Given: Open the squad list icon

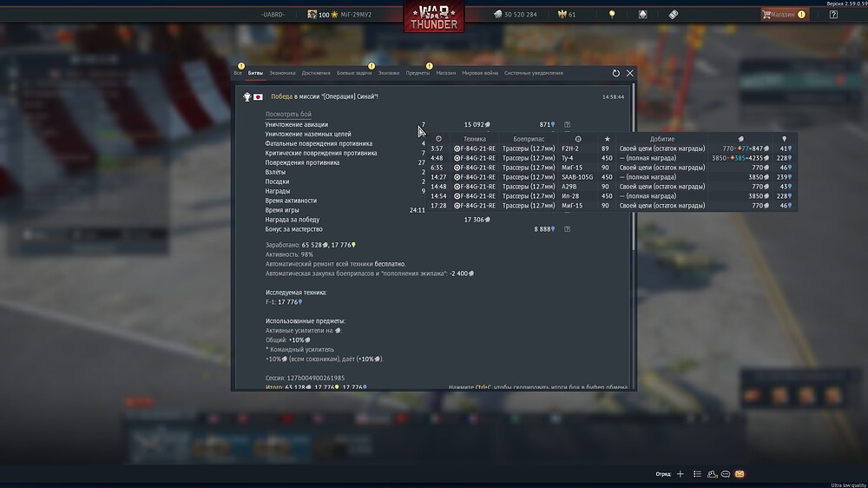Looking at the screenshot, I should click(698, 474).
